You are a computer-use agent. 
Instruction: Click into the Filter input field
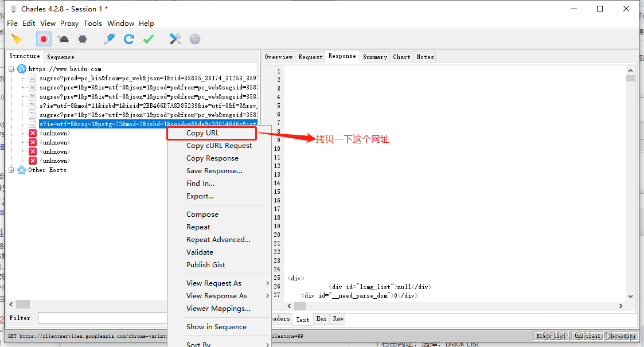click(x=102, y=318)
